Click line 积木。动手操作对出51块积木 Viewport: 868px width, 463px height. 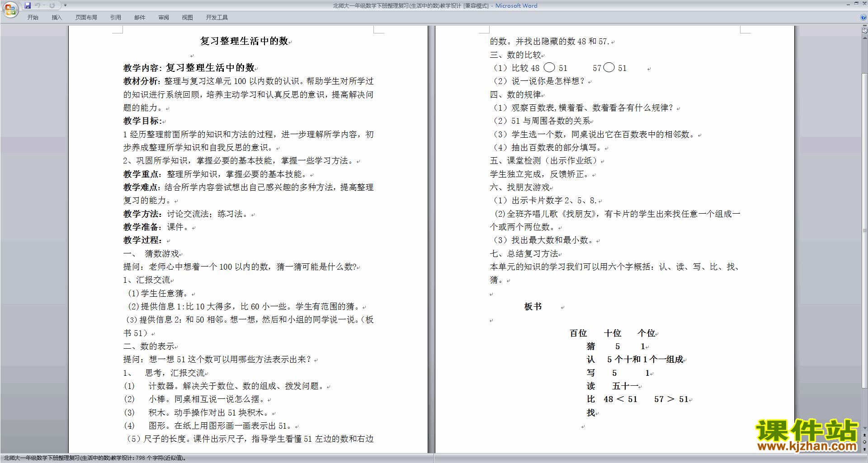pos(198,412)
